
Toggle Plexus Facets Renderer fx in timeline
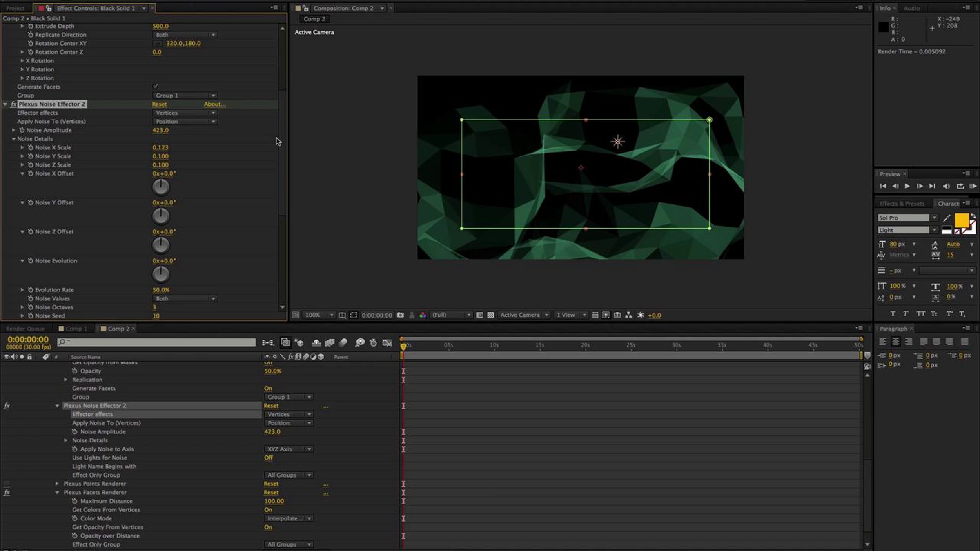pyautogui.click(x=7, y=492)
